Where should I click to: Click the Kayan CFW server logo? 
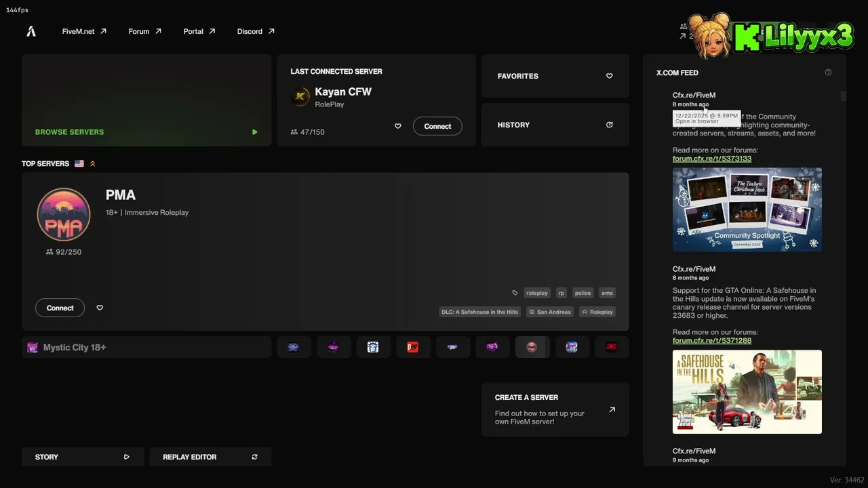[300, 97]
